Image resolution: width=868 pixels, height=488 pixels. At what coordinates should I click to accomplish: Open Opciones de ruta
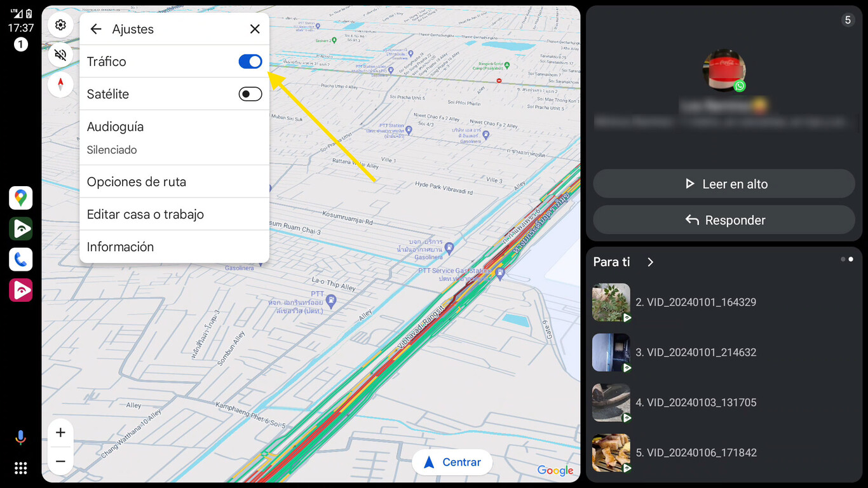[174, 182]
